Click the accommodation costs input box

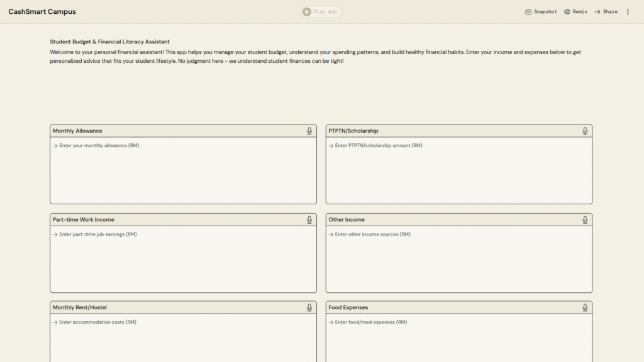(x=183, y=338)
